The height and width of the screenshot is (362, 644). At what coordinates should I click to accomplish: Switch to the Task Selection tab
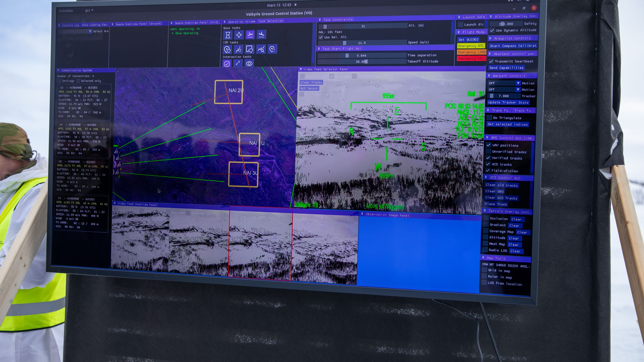[271, 21]
